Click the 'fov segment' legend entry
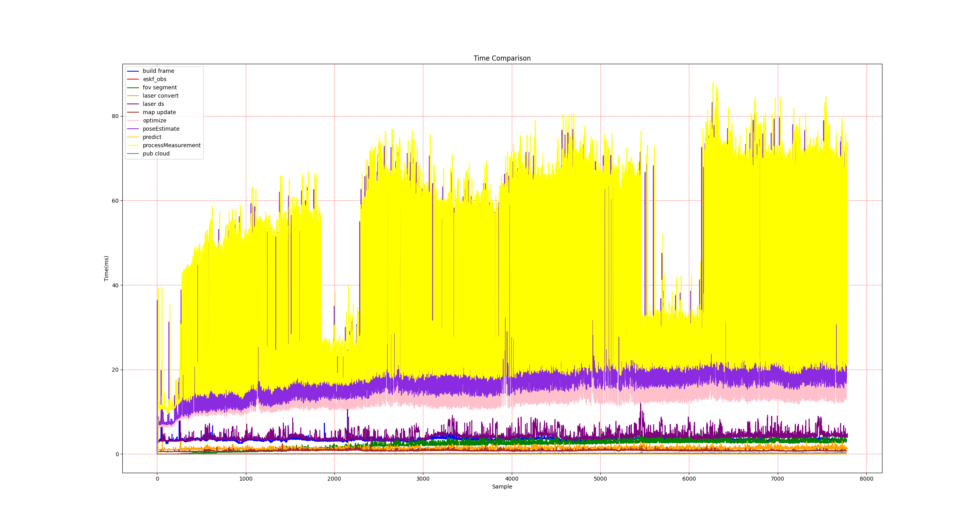The width and height of the screenshot is (980, 531). click(159, 87)
